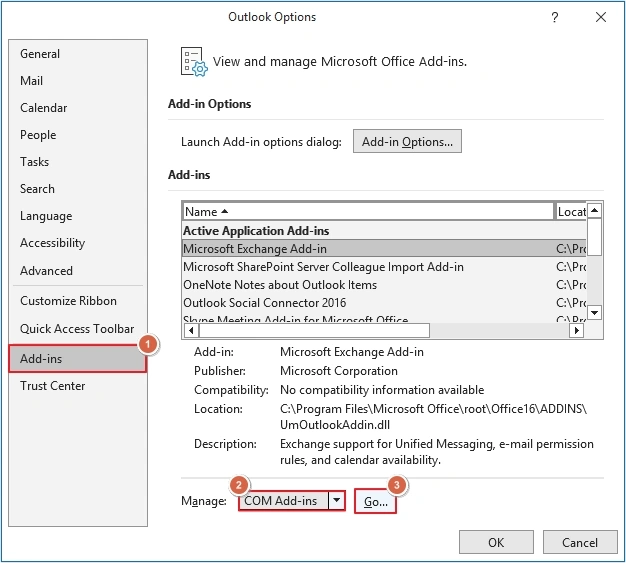Click the Add-in Options button
Viewport: 626px width, 563px height.
pos(407,141)
